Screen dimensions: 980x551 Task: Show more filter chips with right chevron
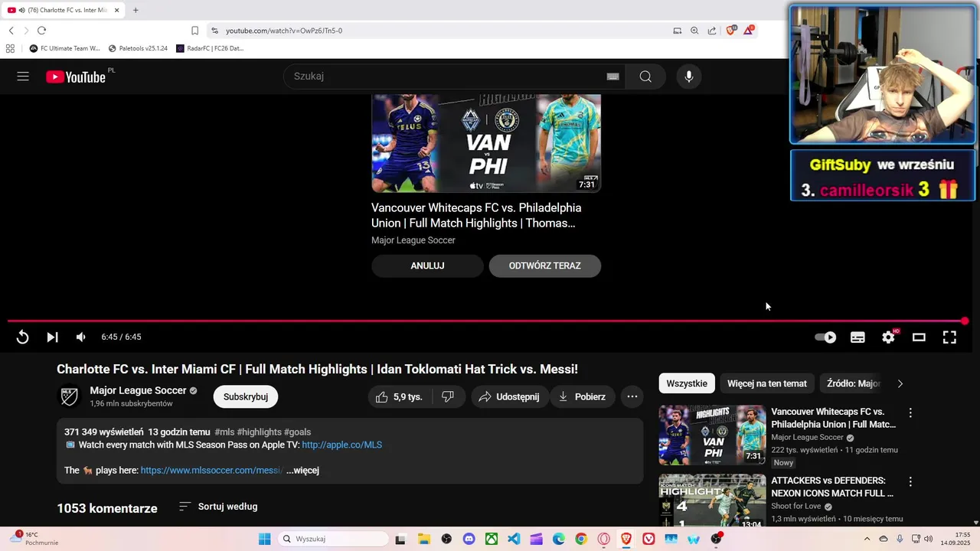(x=900, y=383)
